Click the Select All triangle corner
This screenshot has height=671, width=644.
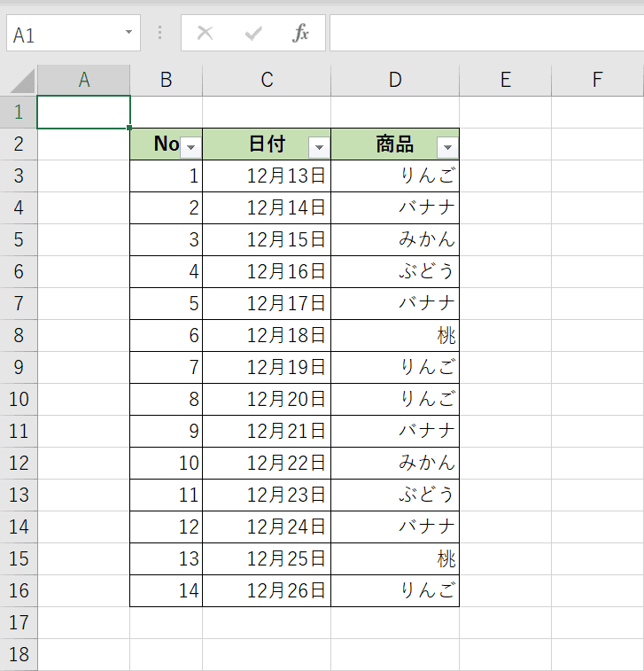[22, 82]
